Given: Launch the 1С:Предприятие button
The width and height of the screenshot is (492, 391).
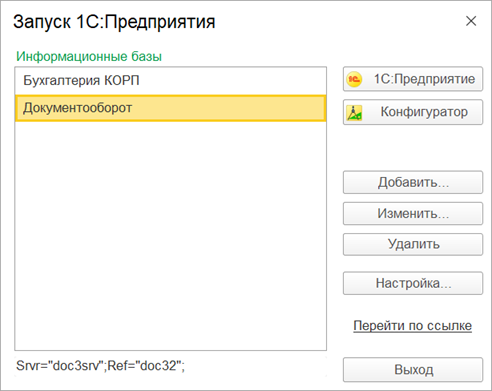Looking at the screenshot, I should 413,79.
